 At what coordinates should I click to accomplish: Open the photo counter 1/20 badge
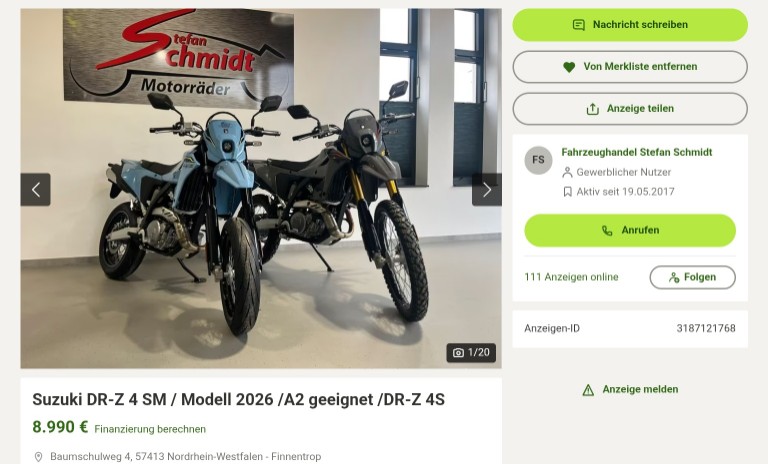[471, 353]
